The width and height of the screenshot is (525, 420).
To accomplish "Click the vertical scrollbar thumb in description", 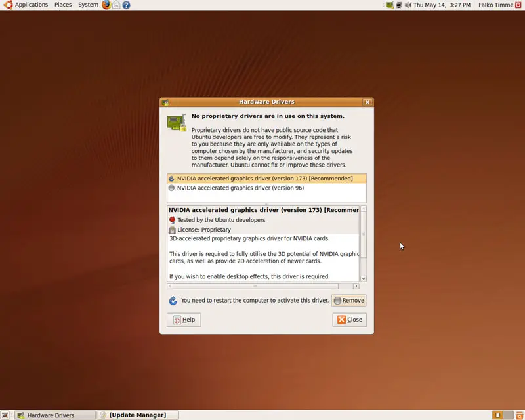I will coord(364,235).
